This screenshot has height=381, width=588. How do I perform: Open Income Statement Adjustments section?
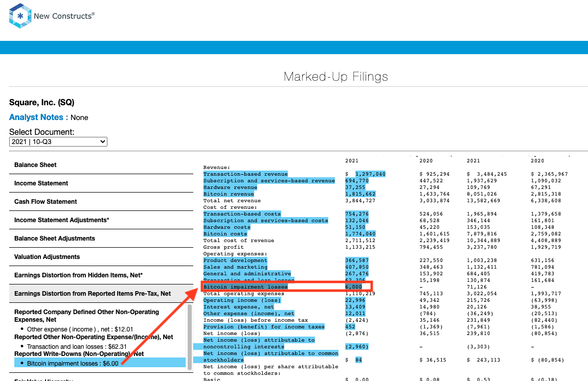point(101,220)
